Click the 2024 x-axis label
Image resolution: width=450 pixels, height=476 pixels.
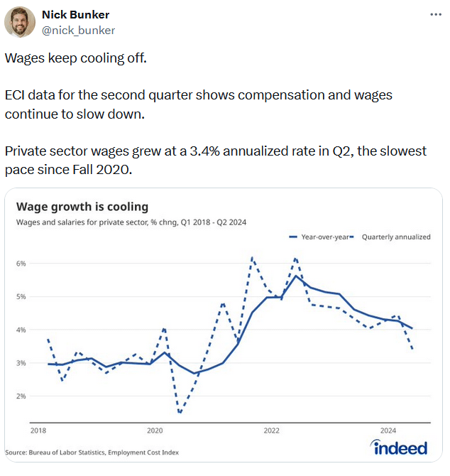388,431
